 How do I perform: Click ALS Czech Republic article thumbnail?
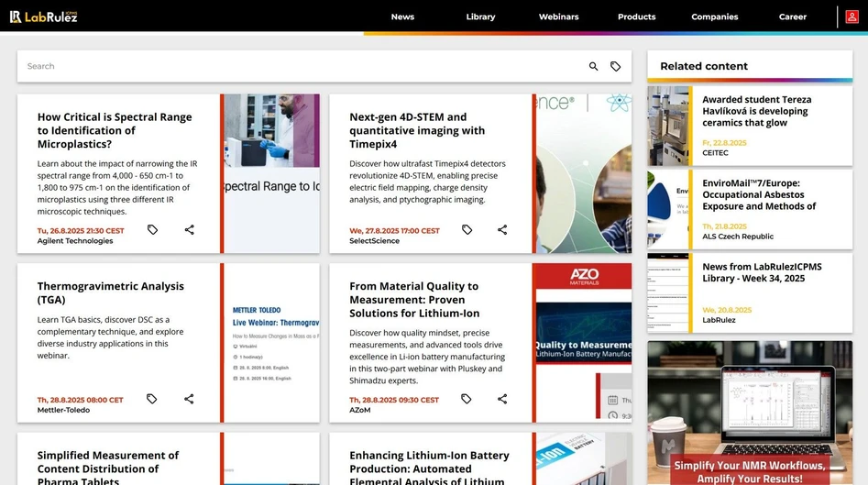click(668, 209)
